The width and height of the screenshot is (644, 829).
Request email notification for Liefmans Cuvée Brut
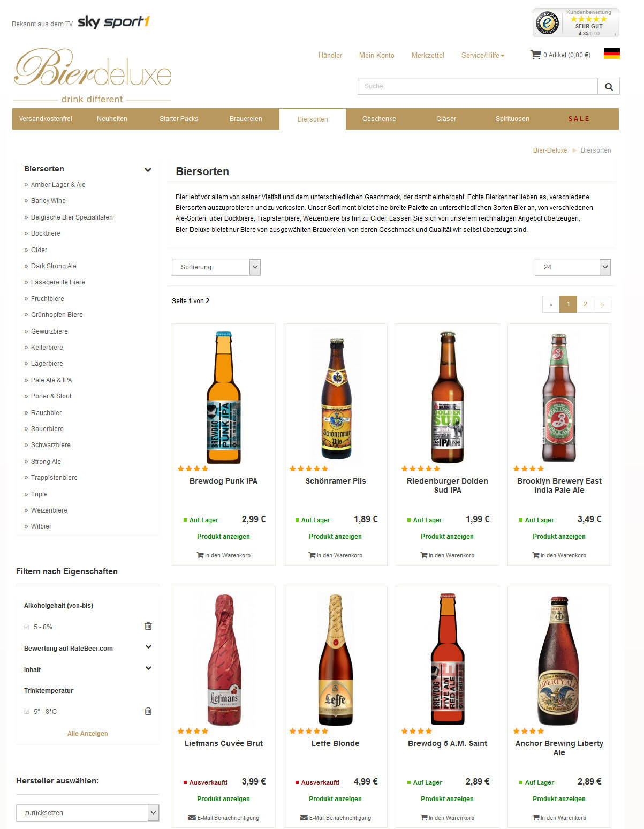[x=223, y=818]
